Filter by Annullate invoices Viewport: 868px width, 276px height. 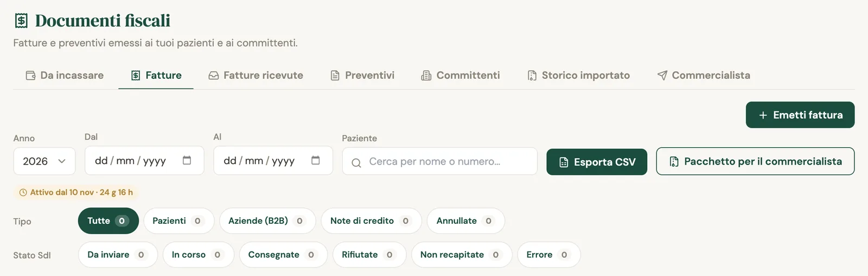pos(465,221)
